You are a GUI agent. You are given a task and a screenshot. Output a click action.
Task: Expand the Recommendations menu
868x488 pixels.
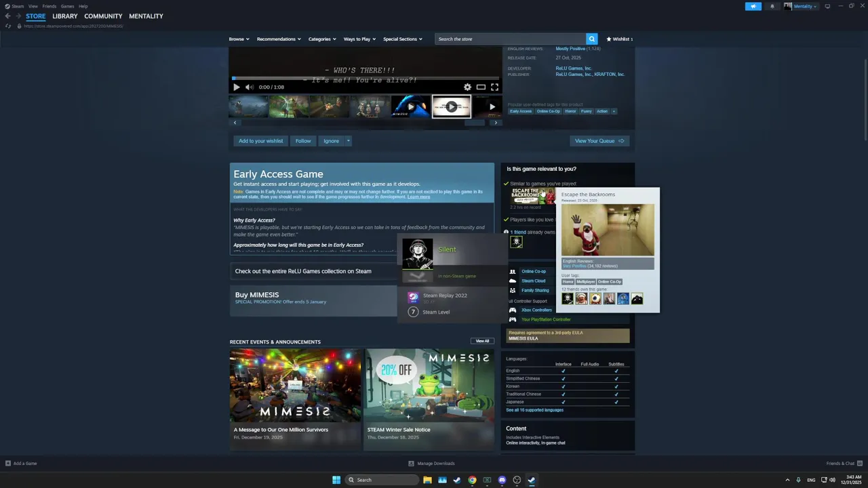click(278, 39)
